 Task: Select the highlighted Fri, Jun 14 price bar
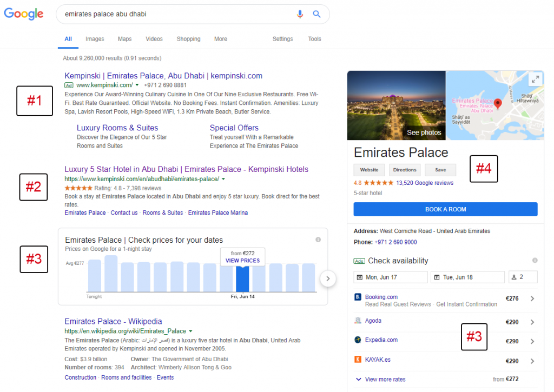point(242,279)
